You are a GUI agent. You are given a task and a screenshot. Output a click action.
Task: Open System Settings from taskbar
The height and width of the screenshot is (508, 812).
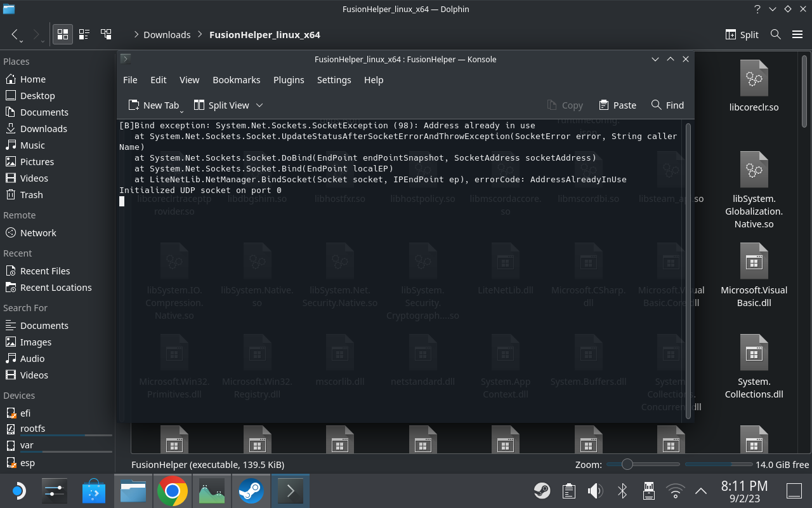(x=53, y=491)
